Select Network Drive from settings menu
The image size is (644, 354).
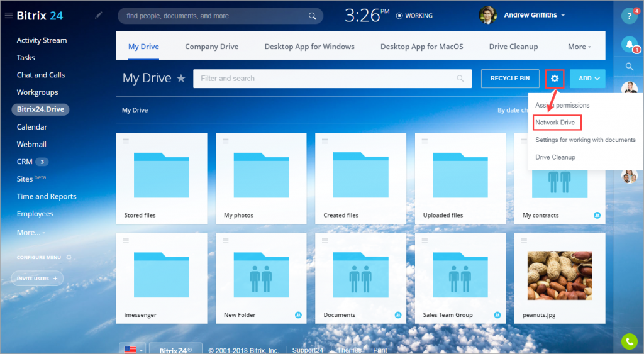[555, 123]
